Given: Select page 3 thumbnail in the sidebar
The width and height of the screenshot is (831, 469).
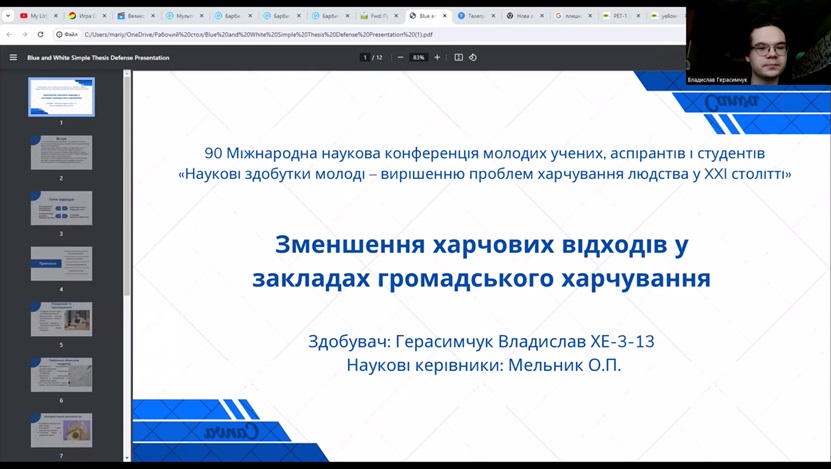Looking at the screenshot, I should [61, 208].
